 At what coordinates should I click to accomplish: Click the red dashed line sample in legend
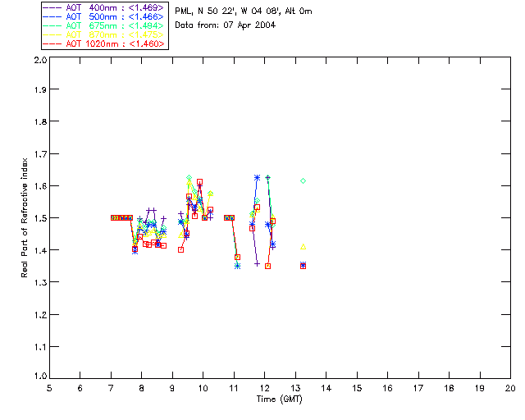pyautogui.click(x=52, y=43)
